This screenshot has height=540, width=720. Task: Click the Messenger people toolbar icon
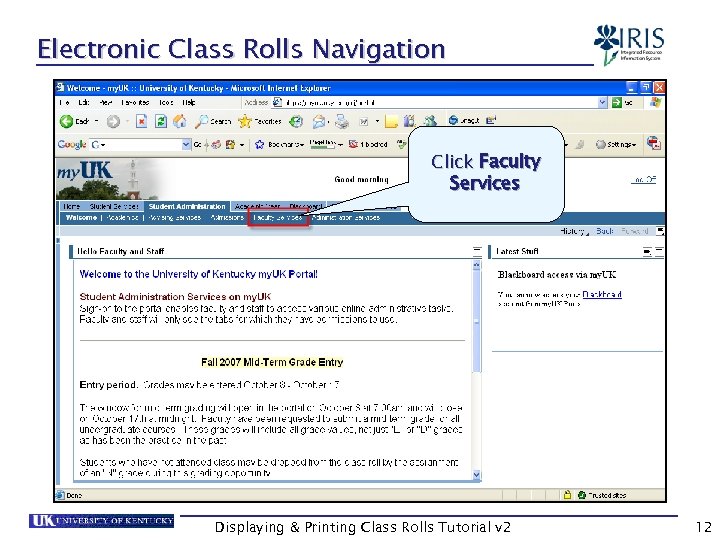click(430, 121)
